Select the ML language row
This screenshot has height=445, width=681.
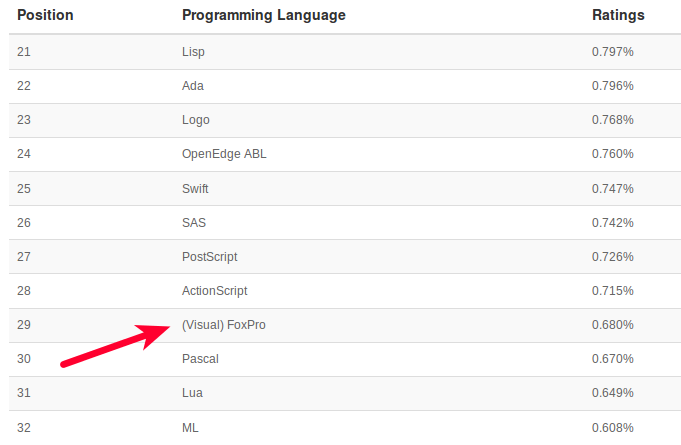coord(191,428)
